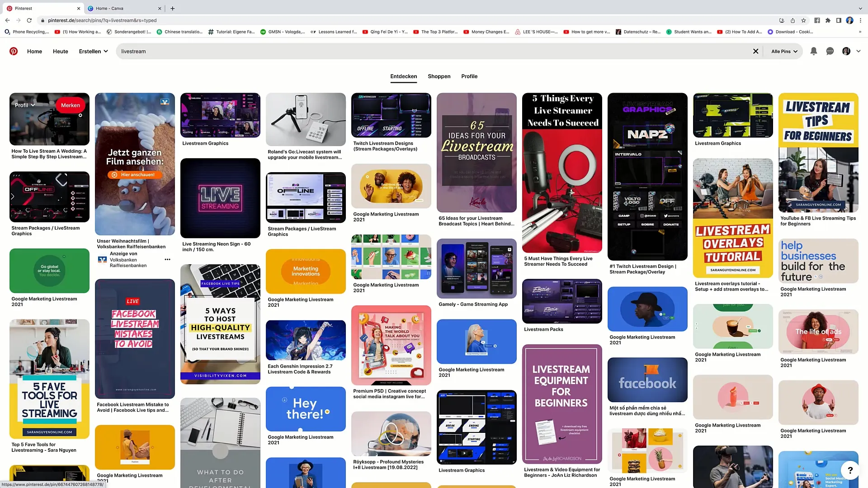Open the Livestream Equipment for Beginners pin
This screenshot has height=488, width=868.
pyautogui.click(x=562, y=404)
